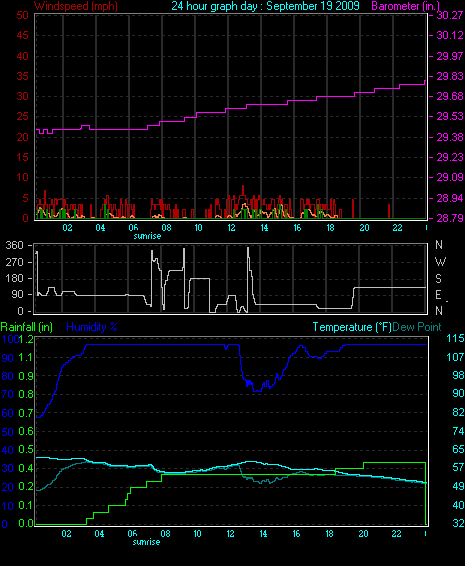Click the 30.27 barometer scale value

click(x=450, y=15)
